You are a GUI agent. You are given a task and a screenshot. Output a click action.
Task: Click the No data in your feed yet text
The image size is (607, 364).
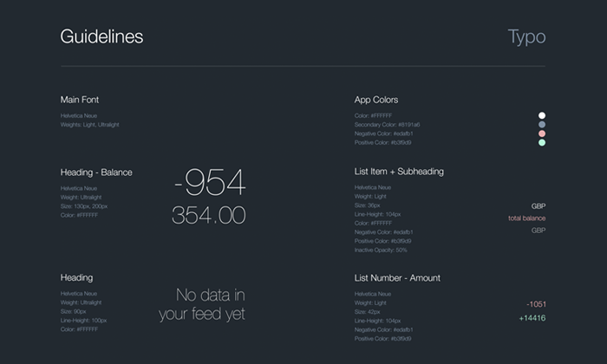coord(202,303)
